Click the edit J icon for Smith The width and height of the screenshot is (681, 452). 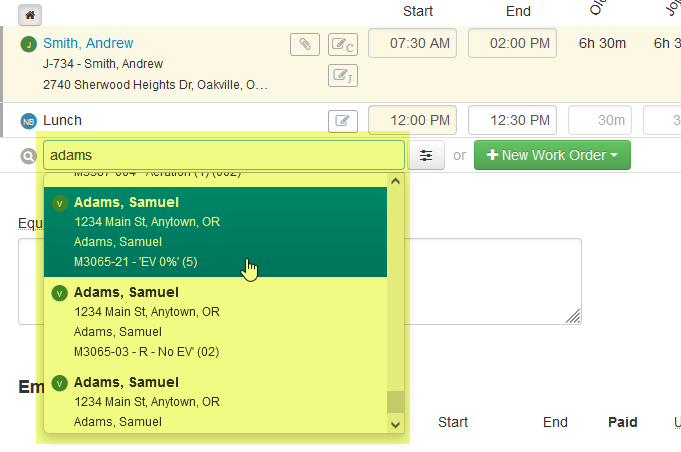point(343,76)
